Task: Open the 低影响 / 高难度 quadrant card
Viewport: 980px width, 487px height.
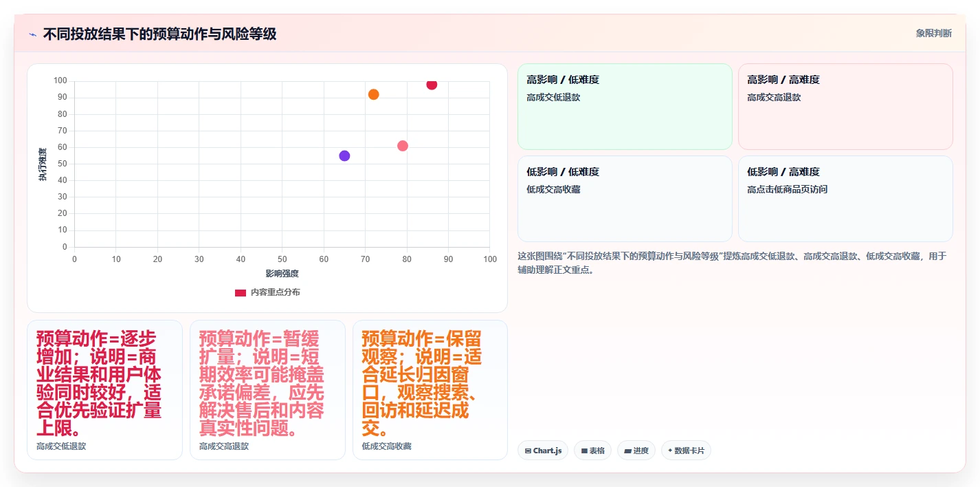Action: pyautogui.click(x=845, y=199)
